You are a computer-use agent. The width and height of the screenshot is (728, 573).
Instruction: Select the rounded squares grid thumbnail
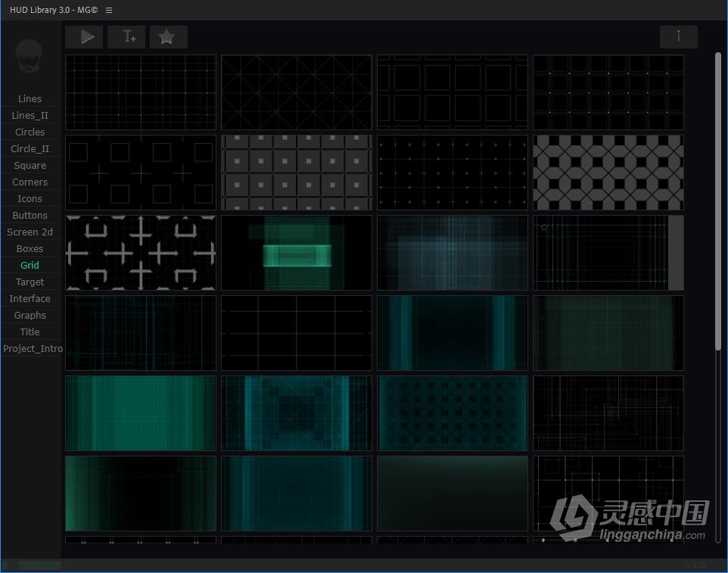point(453,92)
